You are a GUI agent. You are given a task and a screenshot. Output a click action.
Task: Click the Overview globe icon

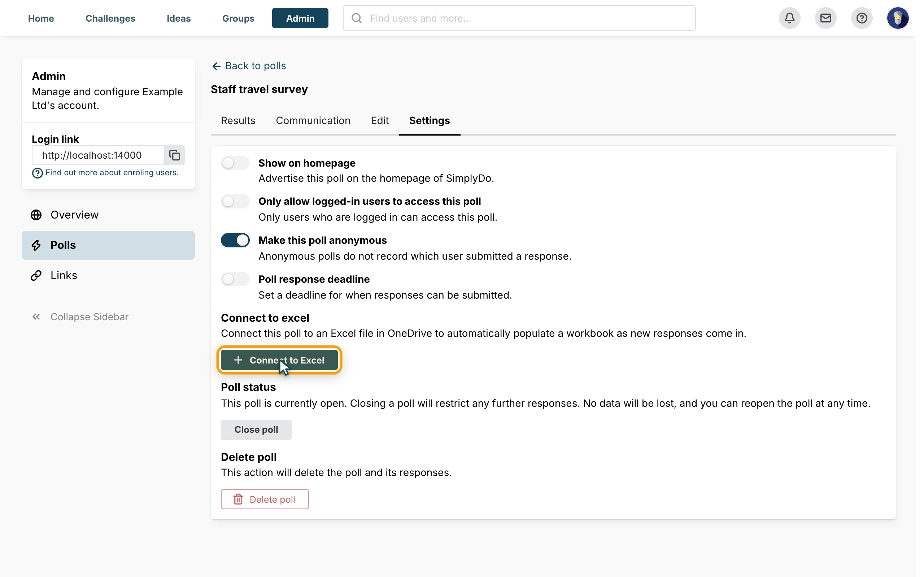[x=36, y=215]
